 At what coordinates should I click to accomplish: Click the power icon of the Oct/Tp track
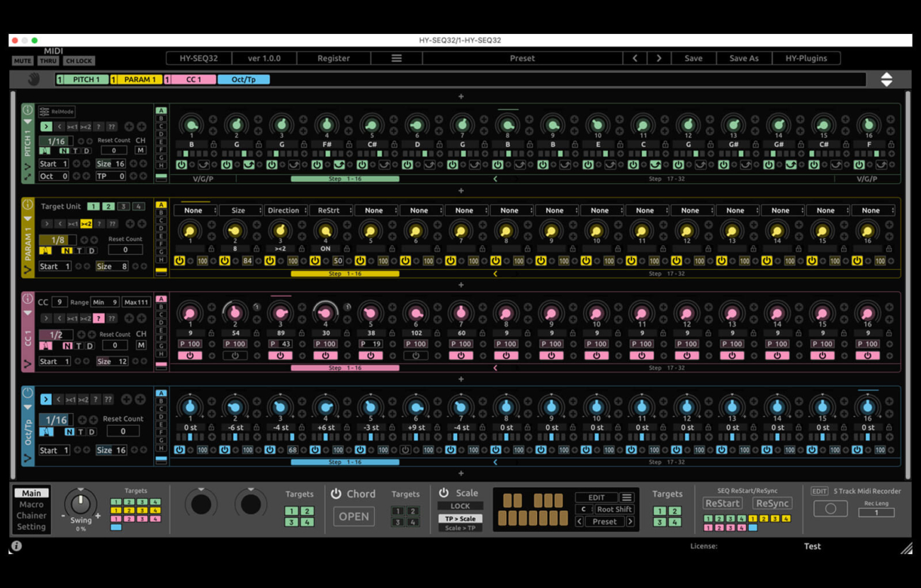(x=28, y=393)
